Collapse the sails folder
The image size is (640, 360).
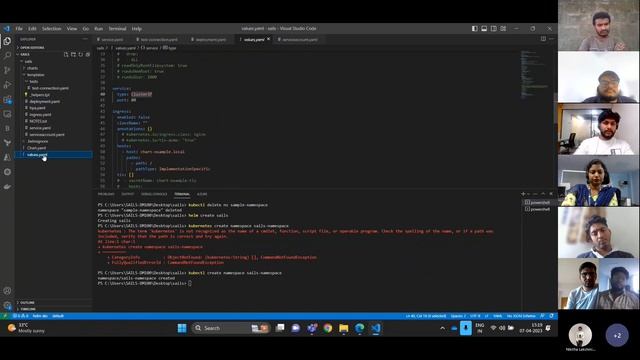click(x=28, y=61)
